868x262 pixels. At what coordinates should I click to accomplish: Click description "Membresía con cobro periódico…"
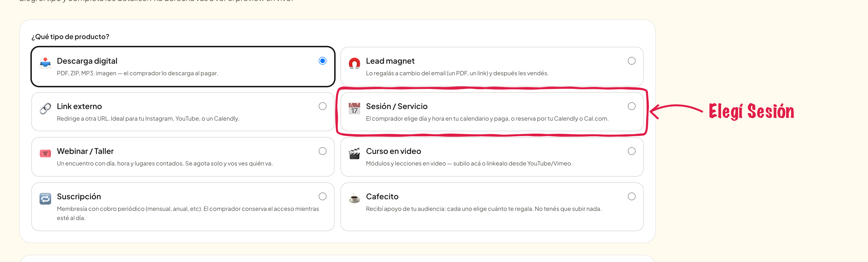tap(188, 213)
